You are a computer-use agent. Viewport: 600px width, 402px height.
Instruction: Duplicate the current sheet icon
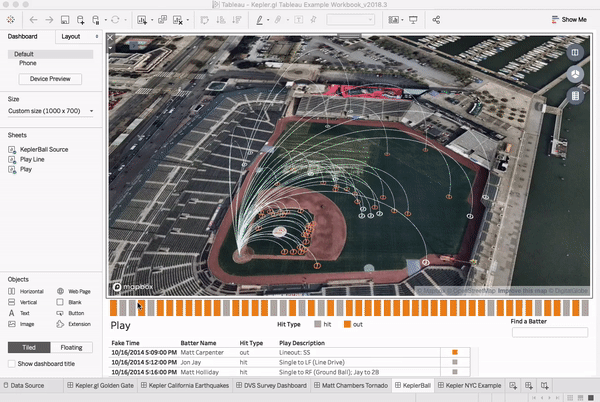pyautogui.click(x=162, y=20)
